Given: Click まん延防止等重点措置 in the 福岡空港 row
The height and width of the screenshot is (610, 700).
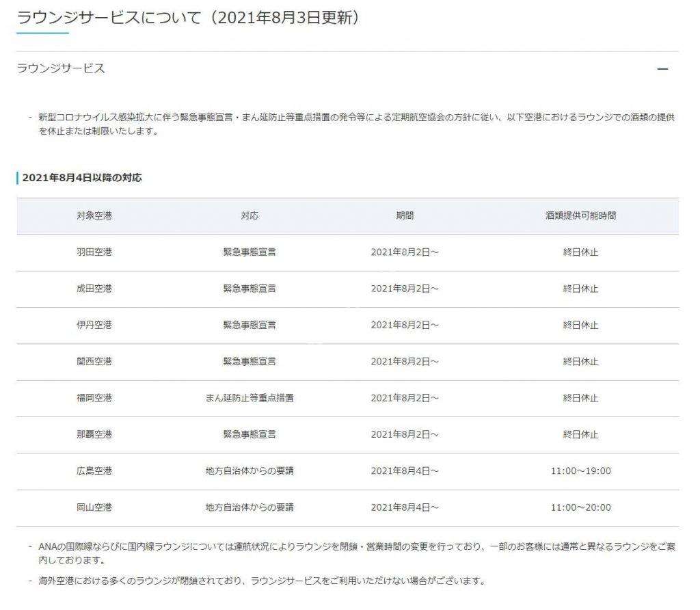Looking at the screenshot, I should (250, 398).
